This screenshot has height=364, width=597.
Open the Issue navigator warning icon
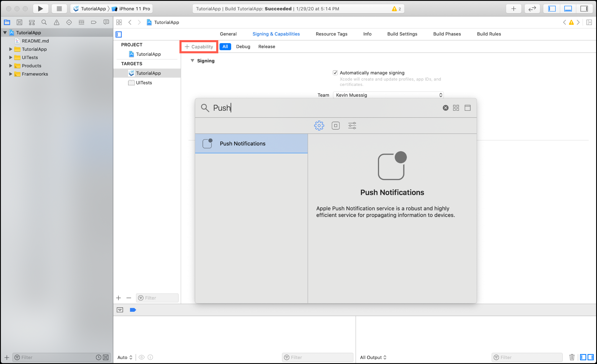(x=56, y=22)
